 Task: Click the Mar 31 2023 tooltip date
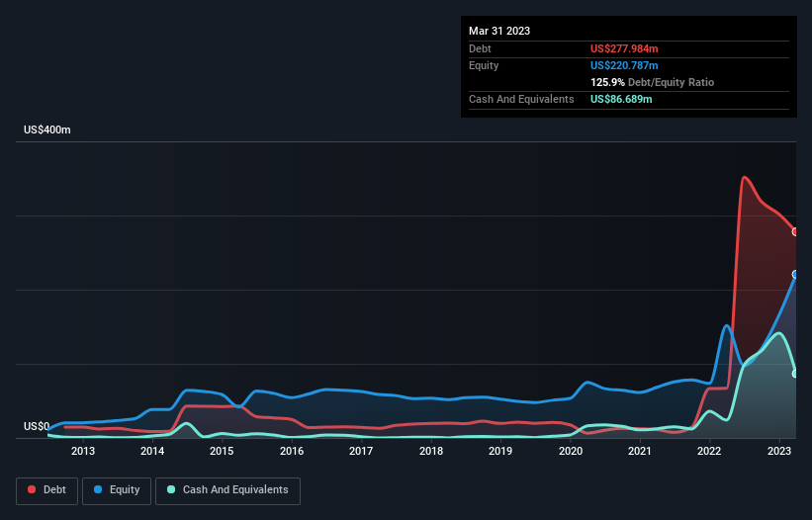tap(499, 31)
